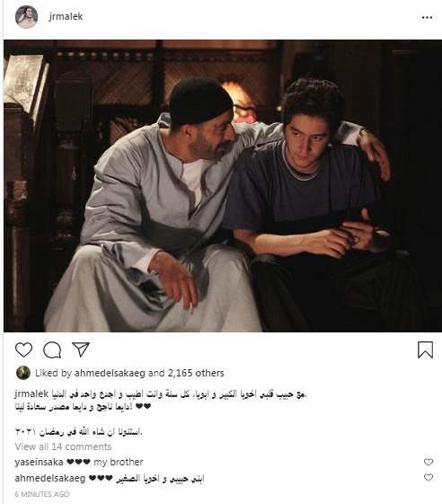Open jrmalek profile picture avatar
The image size is (442, 504).
(x=26, y=17)
